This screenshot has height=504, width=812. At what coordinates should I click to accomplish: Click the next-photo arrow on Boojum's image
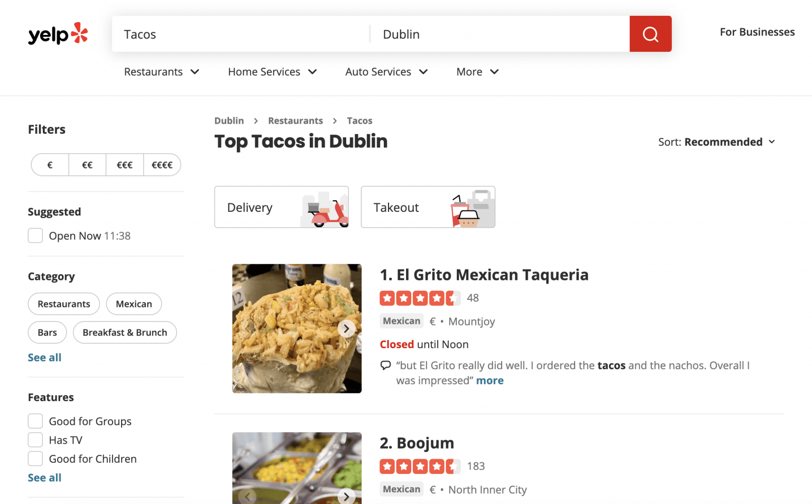click(346, 496)
